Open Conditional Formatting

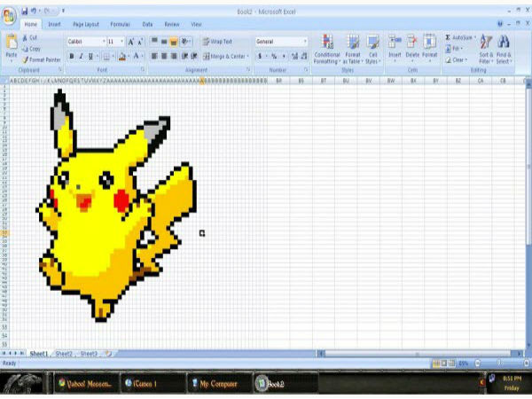coord(327,48)
